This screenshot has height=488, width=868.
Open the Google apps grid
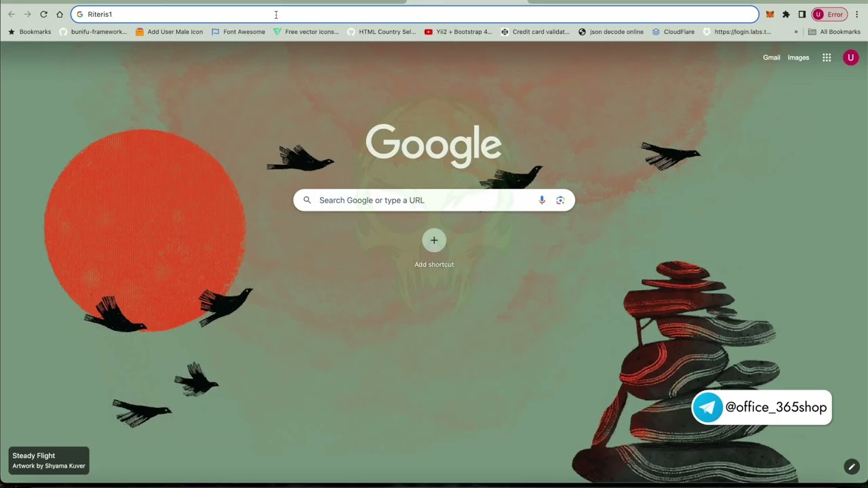(827, 58)
